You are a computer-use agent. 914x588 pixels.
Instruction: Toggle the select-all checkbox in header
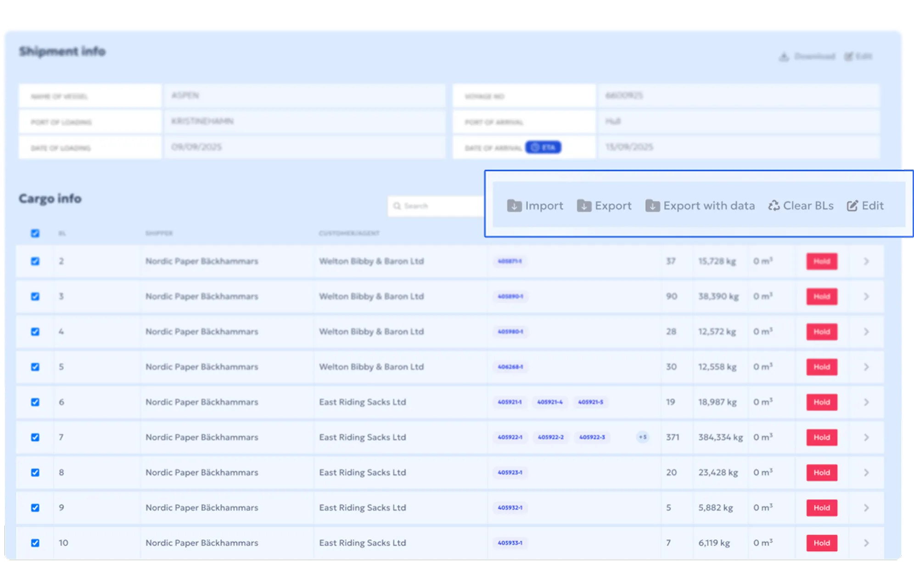[35, 233]
